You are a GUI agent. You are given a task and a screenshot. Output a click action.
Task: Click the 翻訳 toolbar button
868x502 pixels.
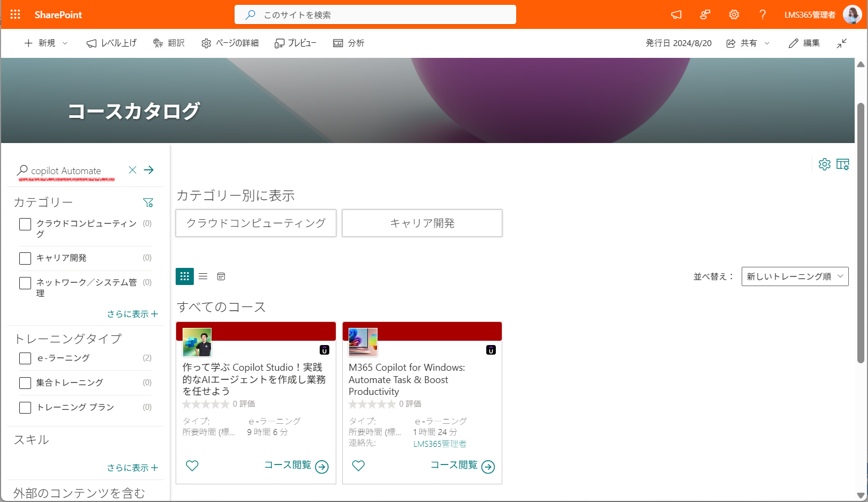[x=169, y=43]
